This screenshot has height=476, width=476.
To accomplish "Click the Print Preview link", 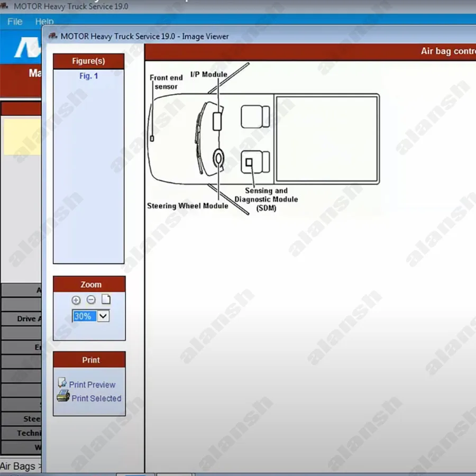I will pyautogui.click(x=92, y=385).
